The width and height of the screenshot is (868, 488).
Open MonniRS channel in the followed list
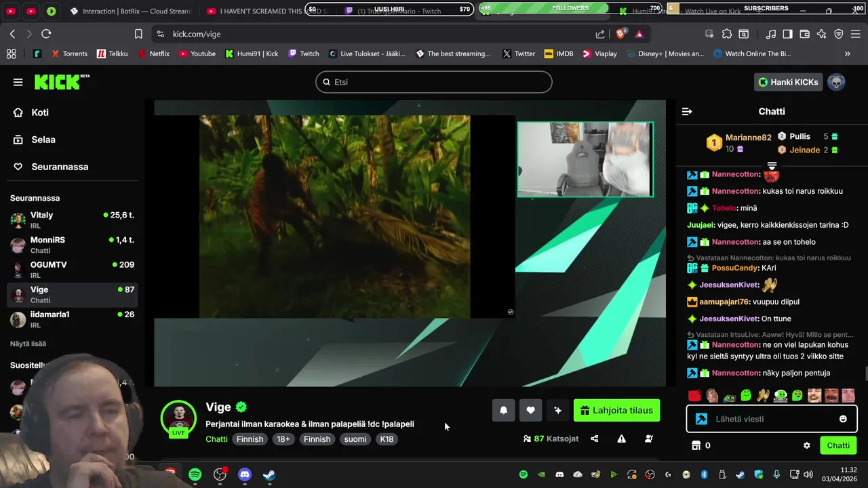72,245
